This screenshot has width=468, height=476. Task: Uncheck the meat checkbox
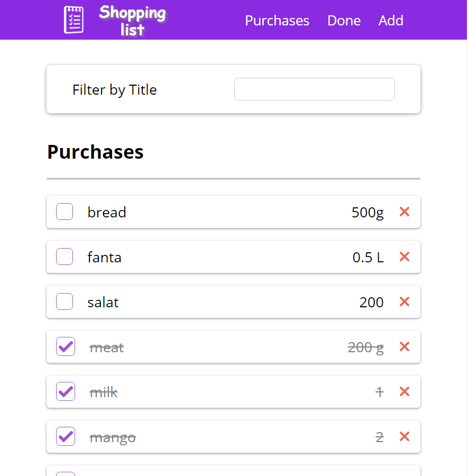(x=65, y=346)
